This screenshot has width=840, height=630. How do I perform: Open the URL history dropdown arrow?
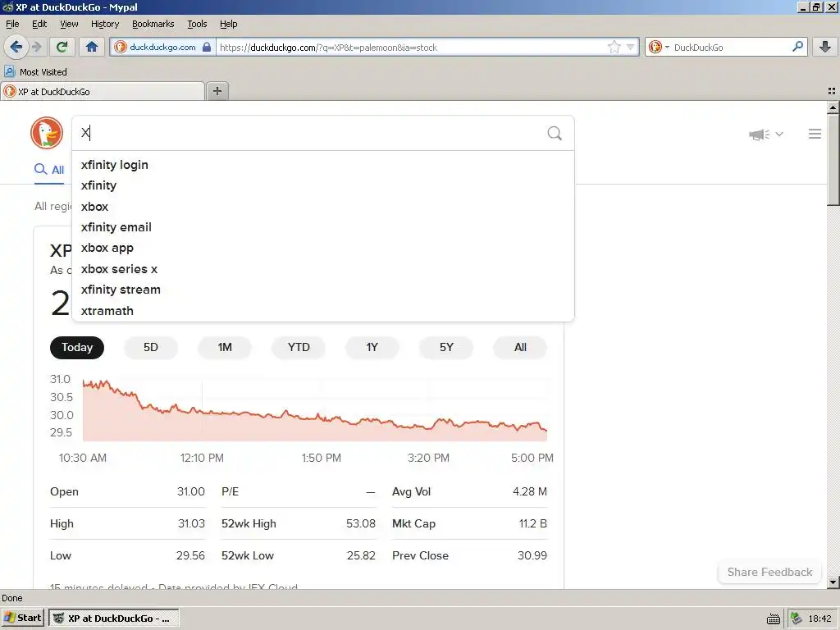point(630,47)
